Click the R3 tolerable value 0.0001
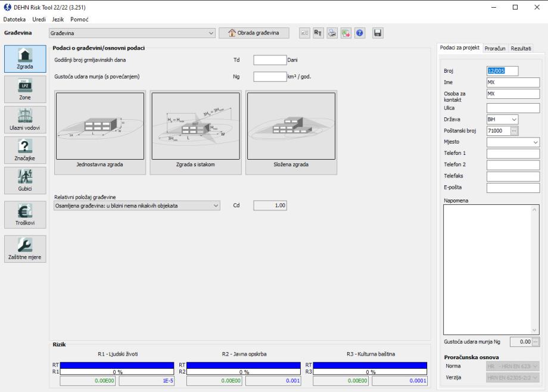 click(x=400, y=381)
